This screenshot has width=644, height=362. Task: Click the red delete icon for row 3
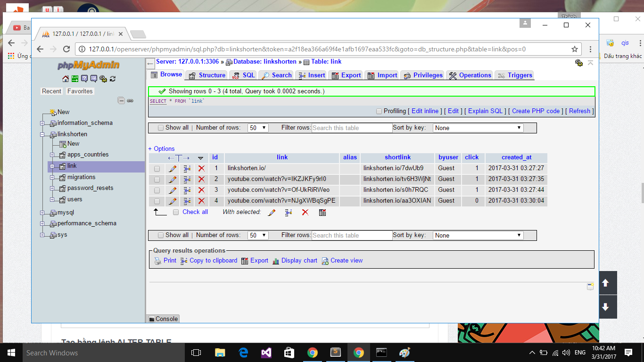click(201, 190)
